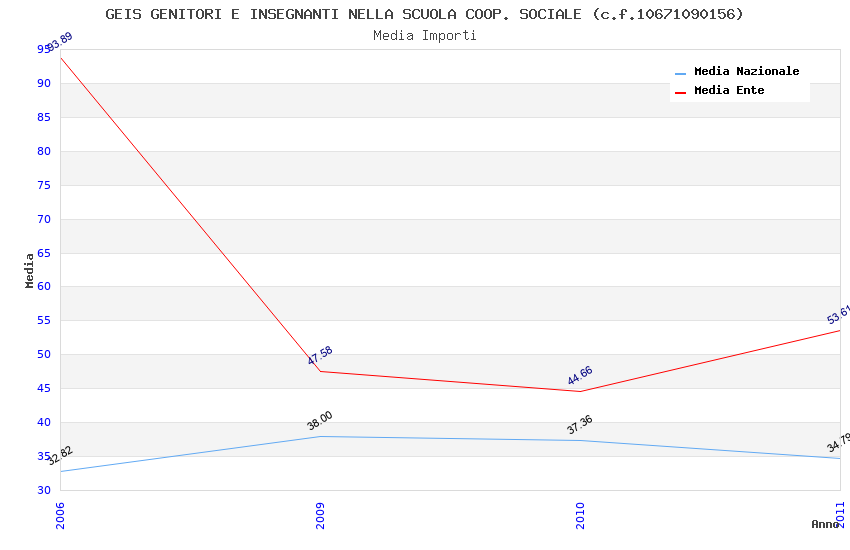Click the data label 34.79
Viewport: 850px width, 550px height.
(839, 443)
